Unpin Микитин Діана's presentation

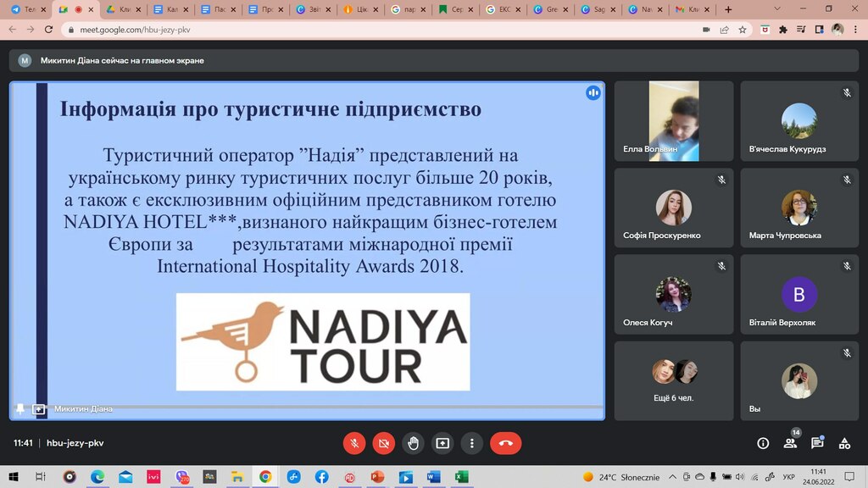[x=20, y=409]
